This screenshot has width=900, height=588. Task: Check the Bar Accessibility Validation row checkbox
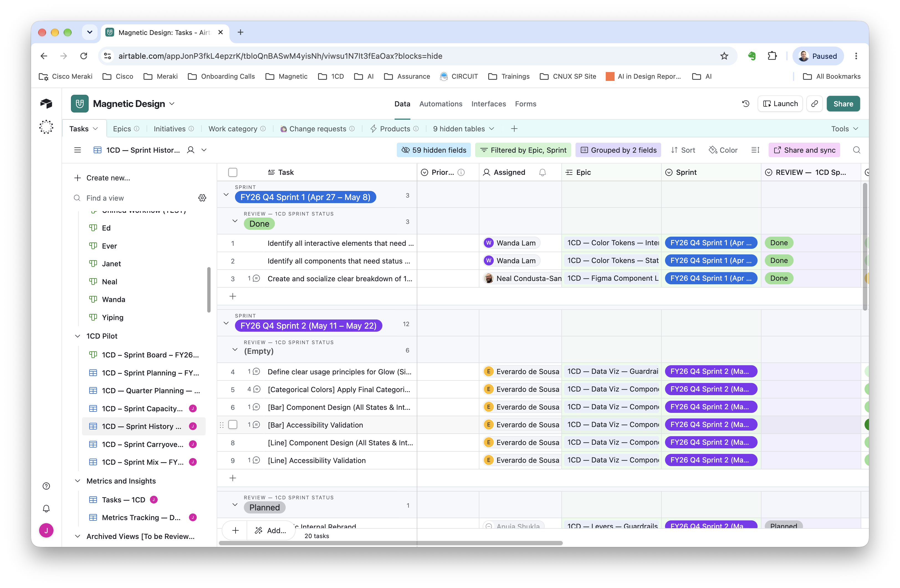[x=232, y=425]
